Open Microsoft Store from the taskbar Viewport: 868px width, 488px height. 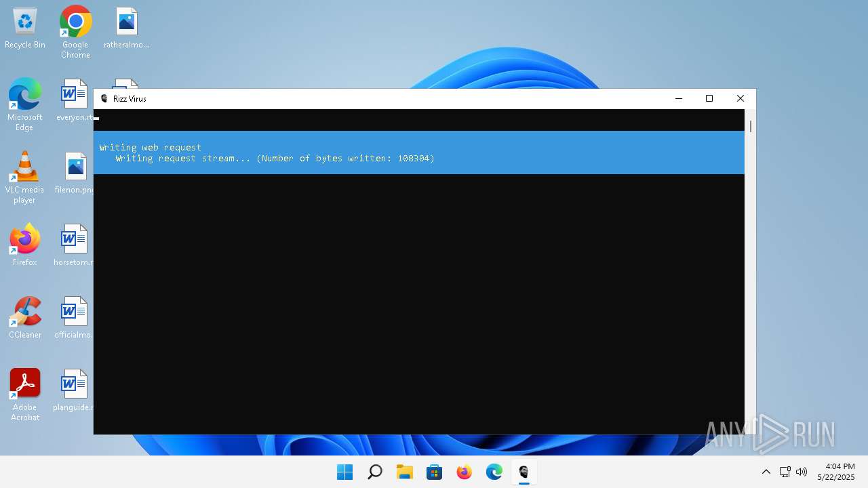point(435,472)
